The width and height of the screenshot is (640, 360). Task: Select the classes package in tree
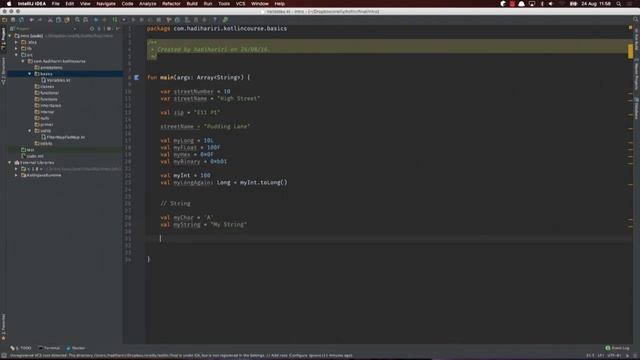(x=44, y=87)
